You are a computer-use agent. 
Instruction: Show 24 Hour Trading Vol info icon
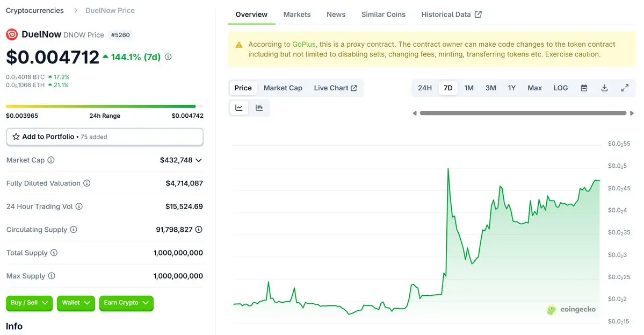79,206
